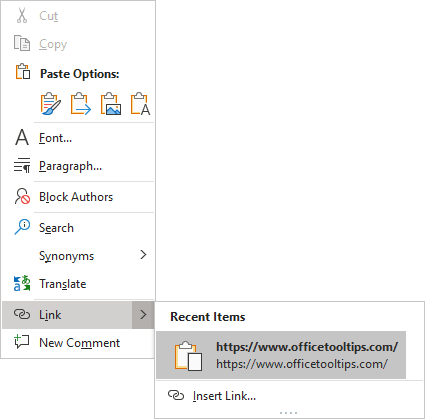Image resolution: width=425 pixels, height=419 pixels.
Task: Click the Paste Options clipboard icon
Action: point(23,72)
